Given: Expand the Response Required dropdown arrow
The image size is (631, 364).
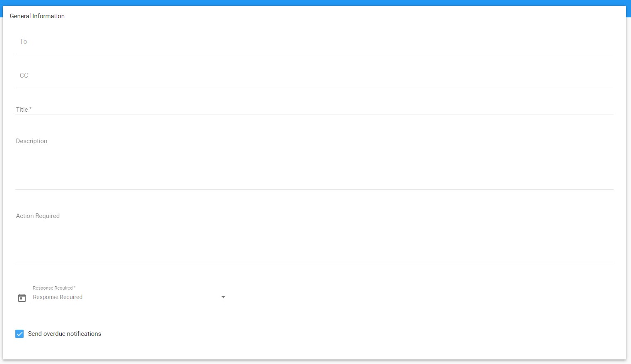Looking at the screenshot, I should [x=223, y=297].
